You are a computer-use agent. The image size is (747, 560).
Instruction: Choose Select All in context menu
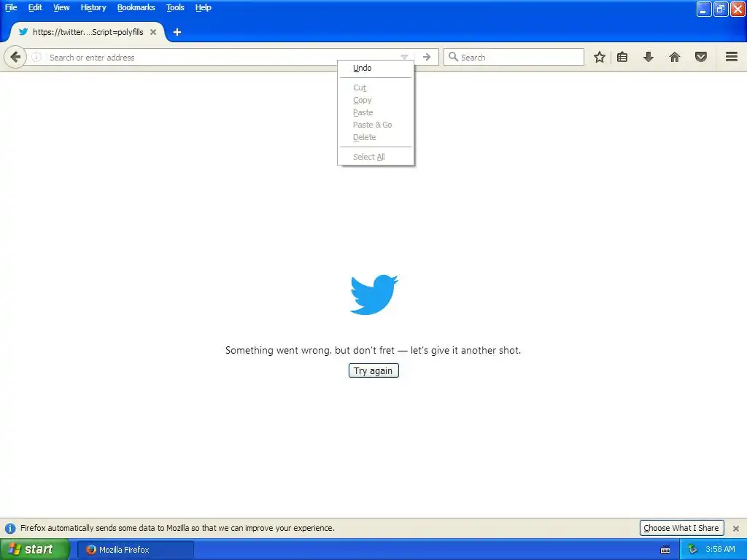point(376,157)
